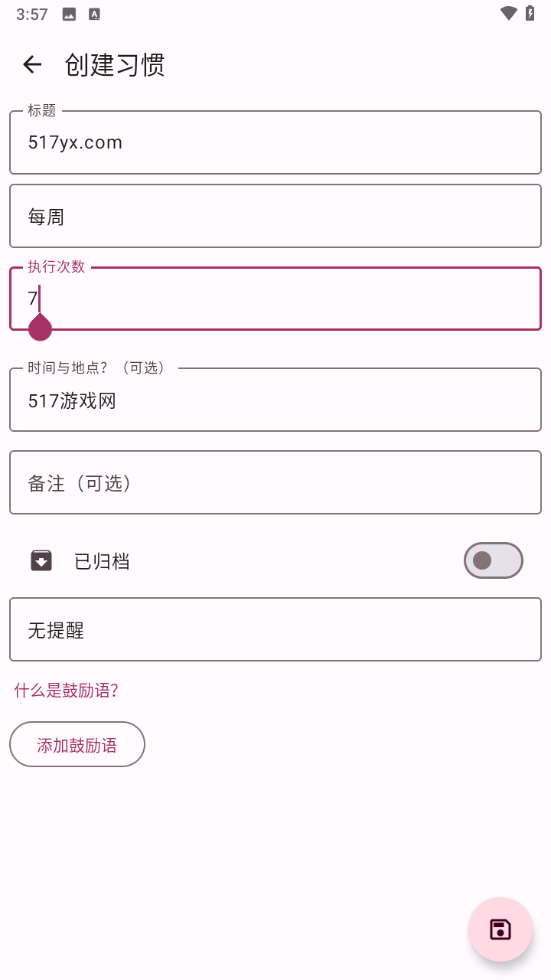The width and height of the screenshot is (551, 980).
Task: Tap the archive box icon
Action: [41, 560]
